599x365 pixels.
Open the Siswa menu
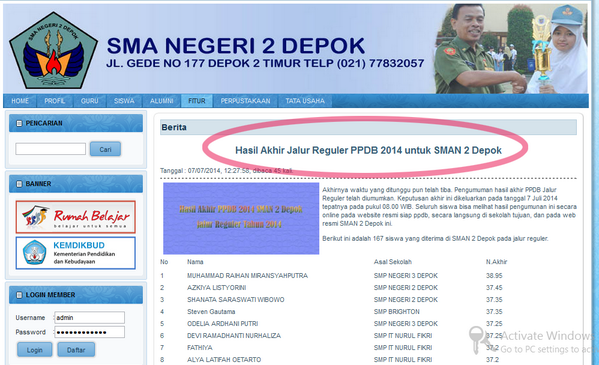pyautogui.click(x=124, y=101)
